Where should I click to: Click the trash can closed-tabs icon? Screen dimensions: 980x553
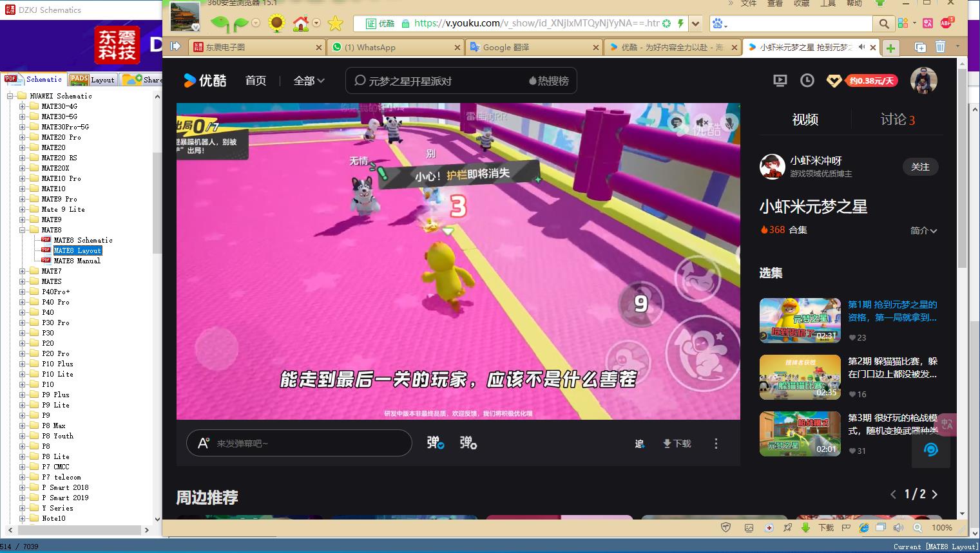(940, 46)
